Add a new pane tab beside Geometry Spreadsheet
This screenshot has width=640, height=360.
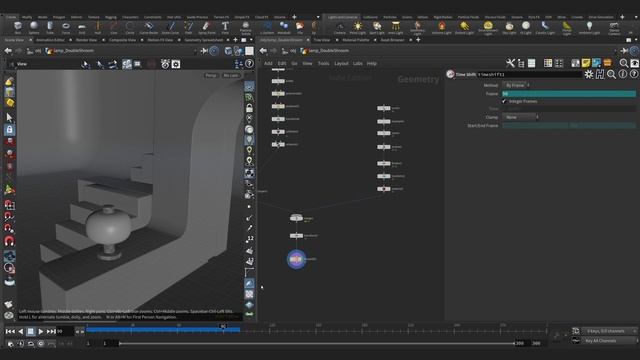point(235,40)
